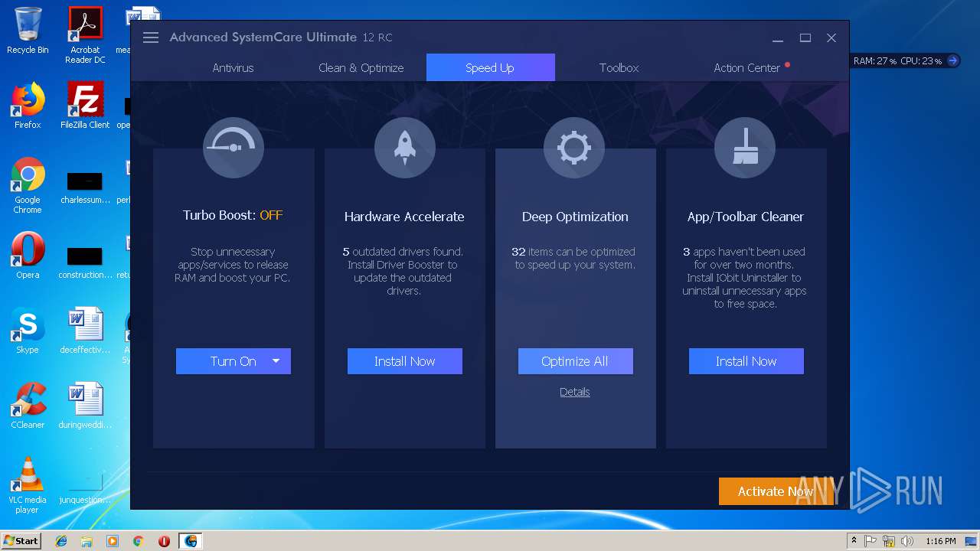Viewport: 980px width, 551px height.
Task: Open the Toolbox tab
Action: coord(619,67)
